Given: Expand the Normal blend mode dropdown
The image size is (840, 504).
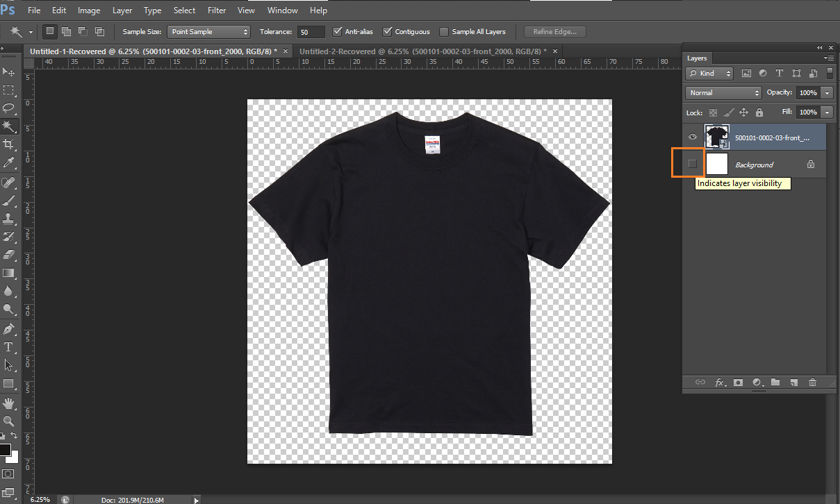Looking at the screenshot, I should point(723,93).
